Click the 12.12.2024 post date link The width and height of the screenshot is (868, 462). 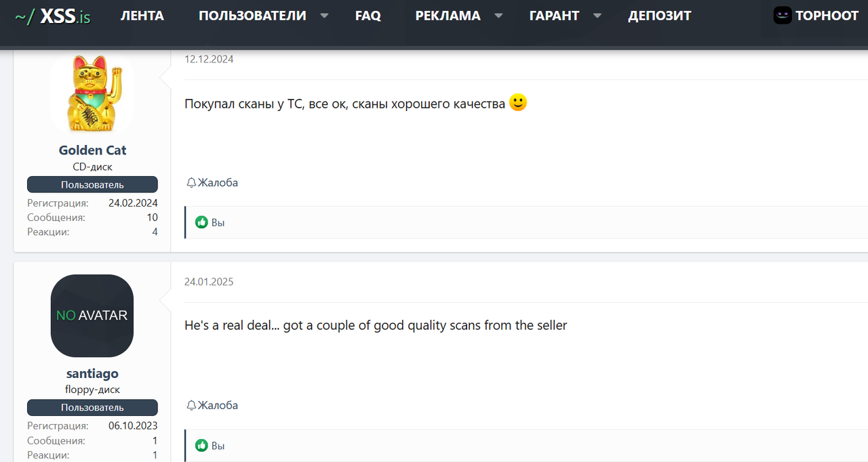tap(209, 59)
